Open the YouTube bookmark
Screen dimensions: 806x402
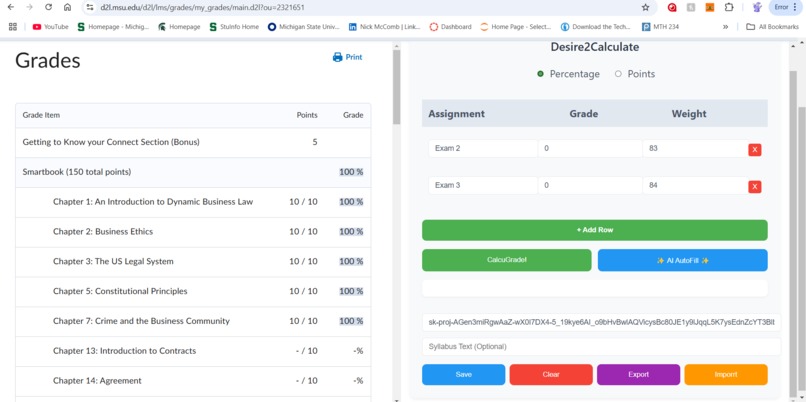[x=50, y=27]
